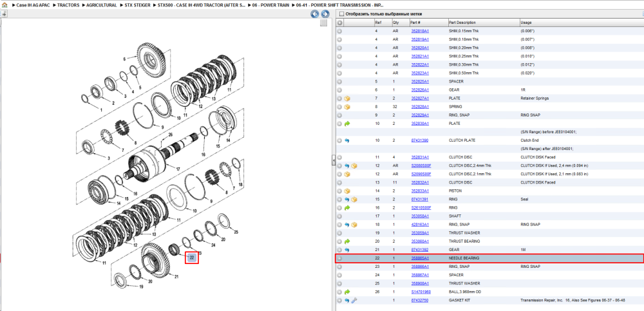Click wrench icon for GASKET KIT
Image resolution: width=644 pixels, height=311 pixels.
354,300
